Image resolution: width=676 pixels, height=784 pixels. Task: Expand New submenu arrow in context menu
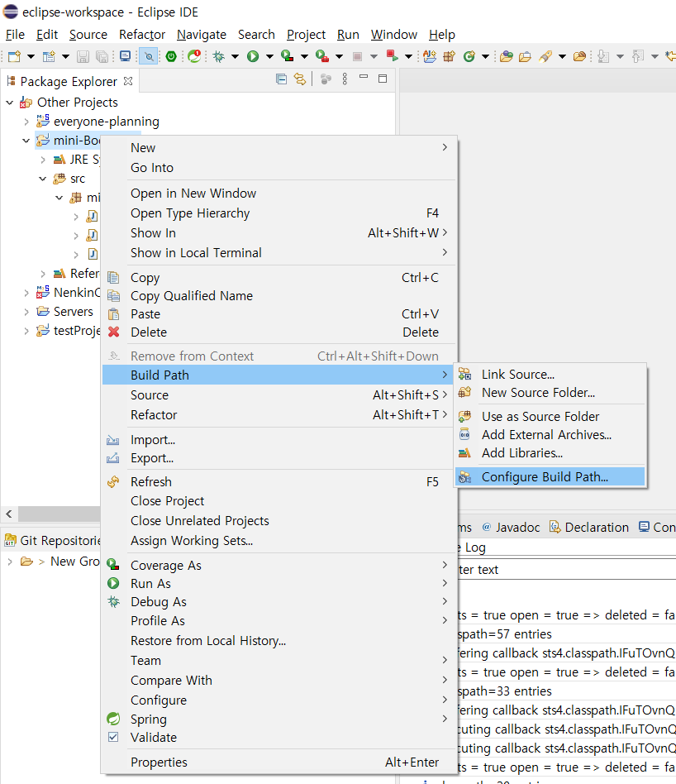pyautogui.click(x=445, y=147)
